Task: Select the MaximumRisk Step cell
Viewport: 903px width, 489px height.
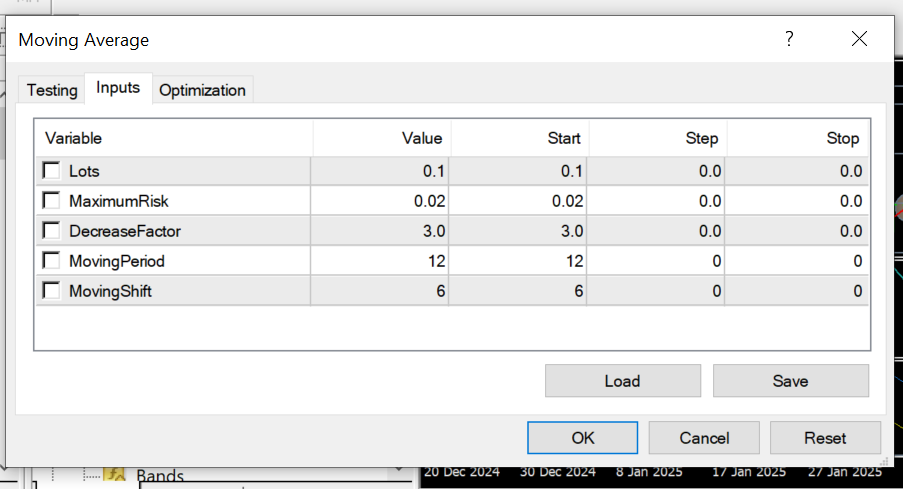Action: pyautogui.click(x=656, y=201)
